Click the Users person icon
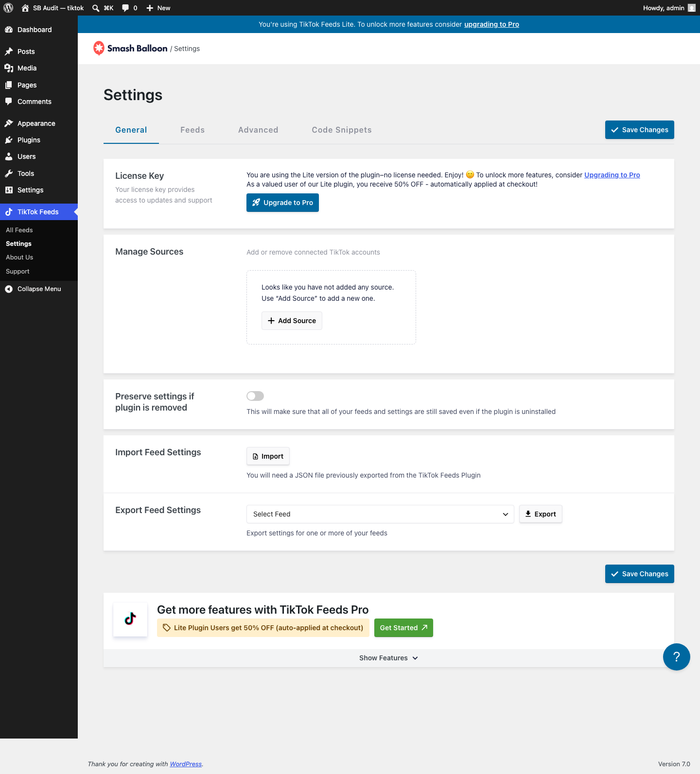Screen dimensions: 700x774 click(9, 156)
